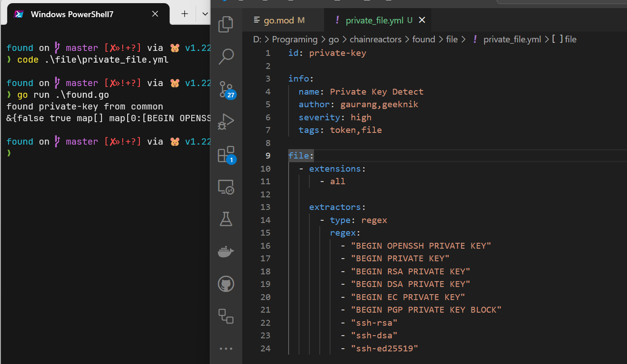Viewport: 627px width, 364px height.
Task: Click line number 13 in the gutter
Action: (266, 207)
